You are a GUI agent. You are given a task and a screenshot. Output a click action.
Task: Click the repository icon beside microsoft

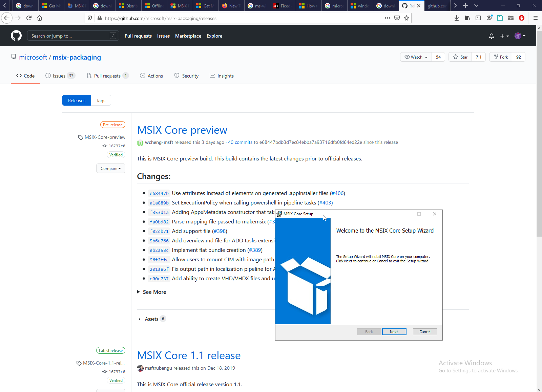(x=14, y=57)
